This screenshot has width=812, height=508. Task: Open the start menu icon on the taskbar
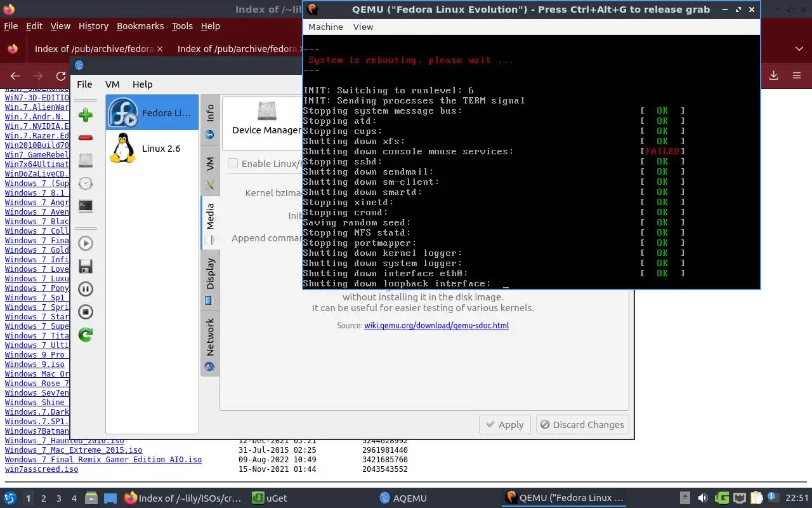[10, 498]
